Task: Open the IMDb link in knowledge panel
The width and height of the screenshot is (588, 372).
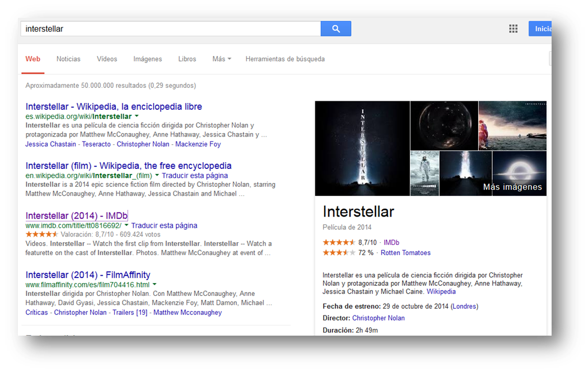Action: 391,243
